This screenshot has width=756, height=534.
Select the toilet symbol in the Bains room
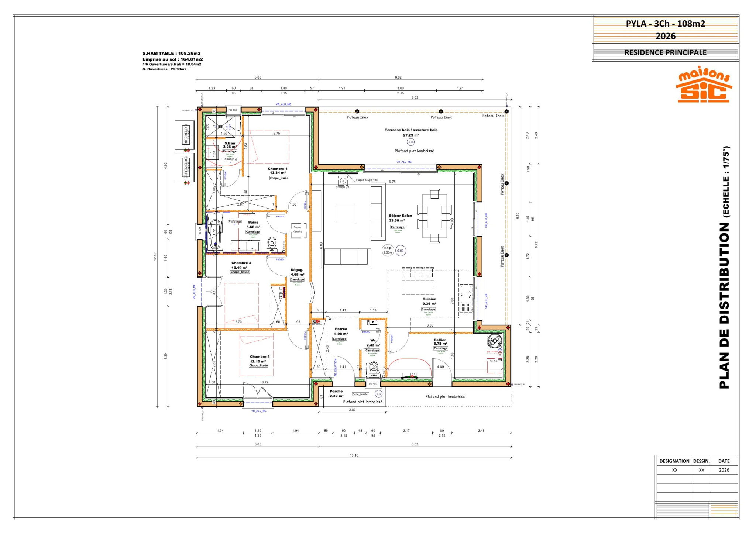272,244
